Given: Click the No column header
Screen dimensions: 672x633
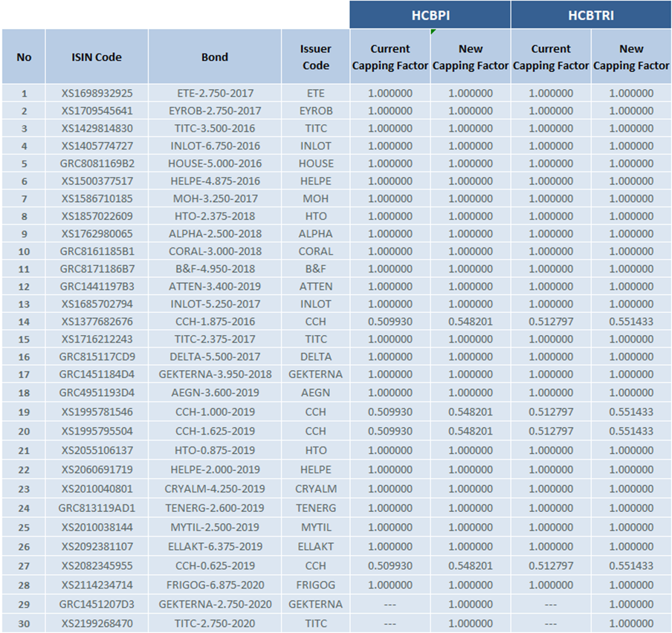Looking at the screenshot, I should tap(24, 57).
